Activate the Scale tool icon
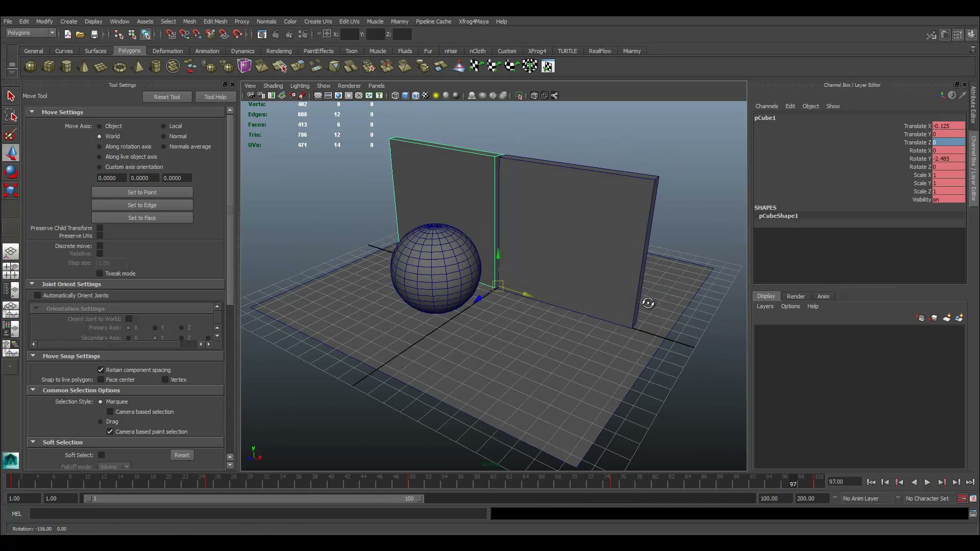The width and height of the screenshot is (980, 551). click(11, 190)
